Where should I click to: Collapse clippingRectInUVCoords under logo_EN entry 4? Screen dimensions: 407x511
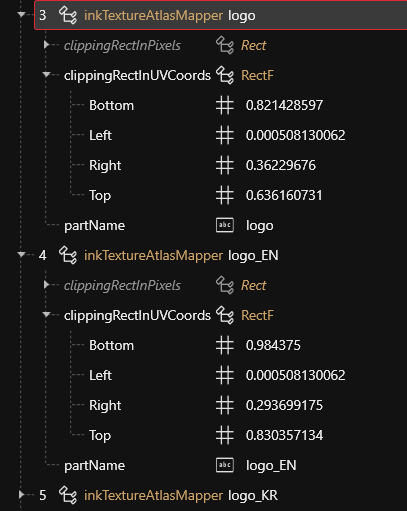[47, 315]
